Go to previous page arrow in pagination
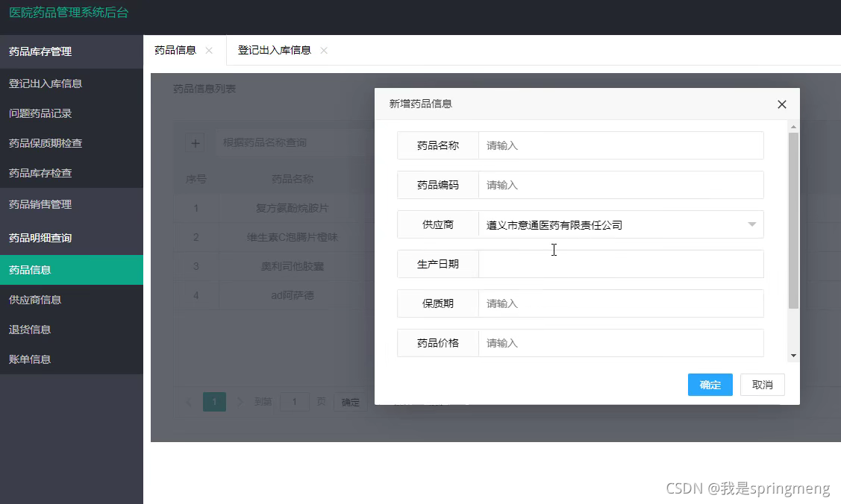 (x=189, y=402)
